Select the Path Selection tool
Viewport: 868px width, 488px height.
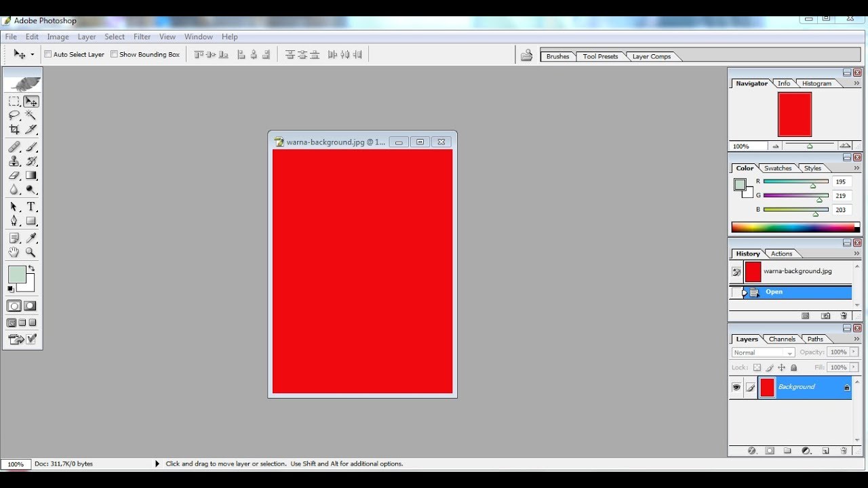tap(14, 207)
